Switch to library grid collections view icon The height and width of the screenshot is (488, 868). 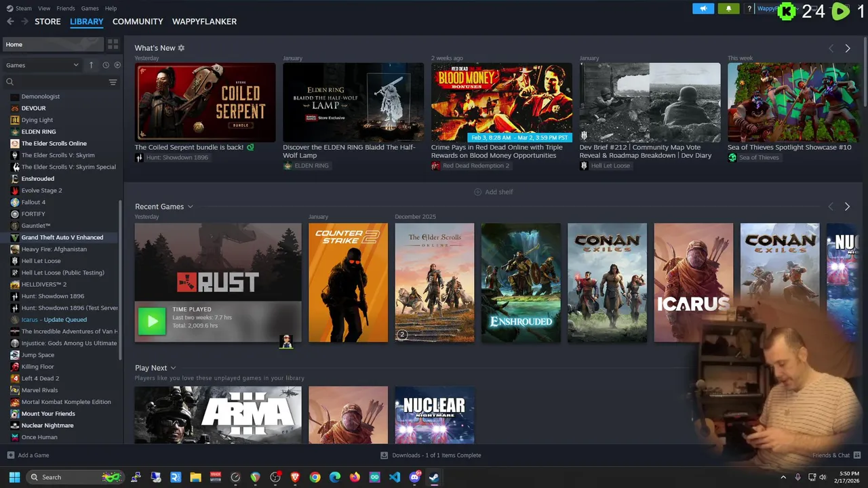click(x=113, y=44)
